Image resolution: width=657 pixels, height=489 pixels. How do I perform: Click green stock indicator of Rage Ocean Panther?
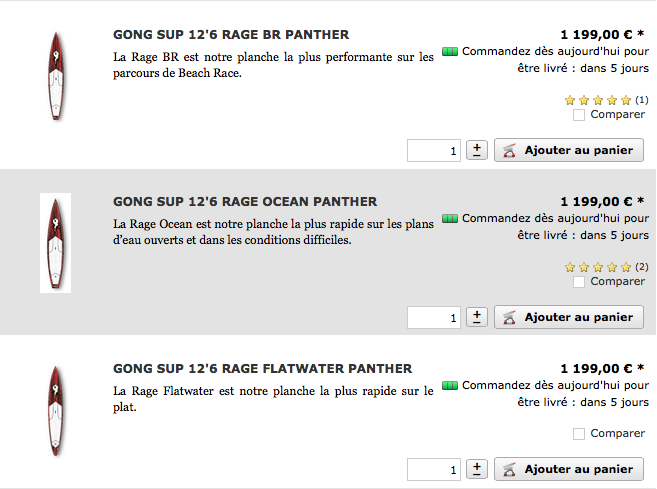point(450,219)
